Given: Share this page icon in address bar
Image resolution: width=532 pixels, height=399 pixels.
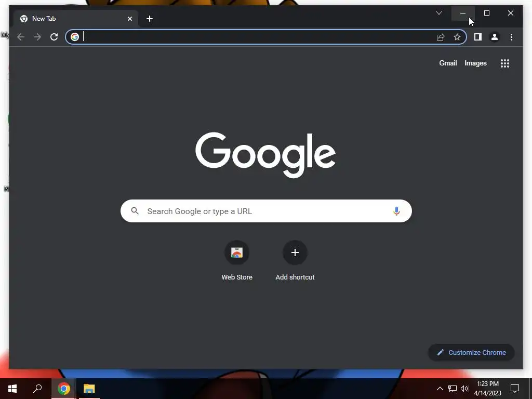Looking at the screenshot, I should click(441, 37).
